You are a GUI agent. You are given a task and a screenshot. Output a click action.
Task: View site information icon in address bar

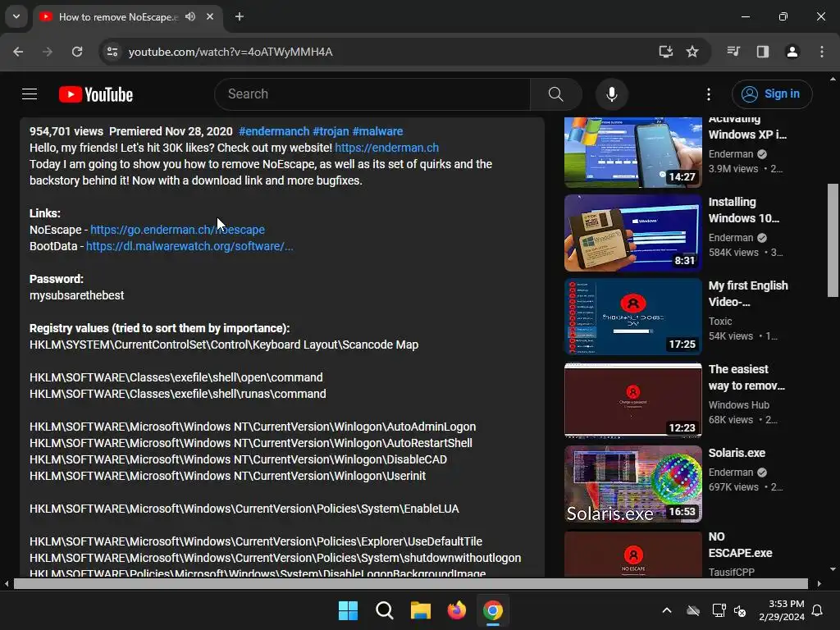coord(112,52)
